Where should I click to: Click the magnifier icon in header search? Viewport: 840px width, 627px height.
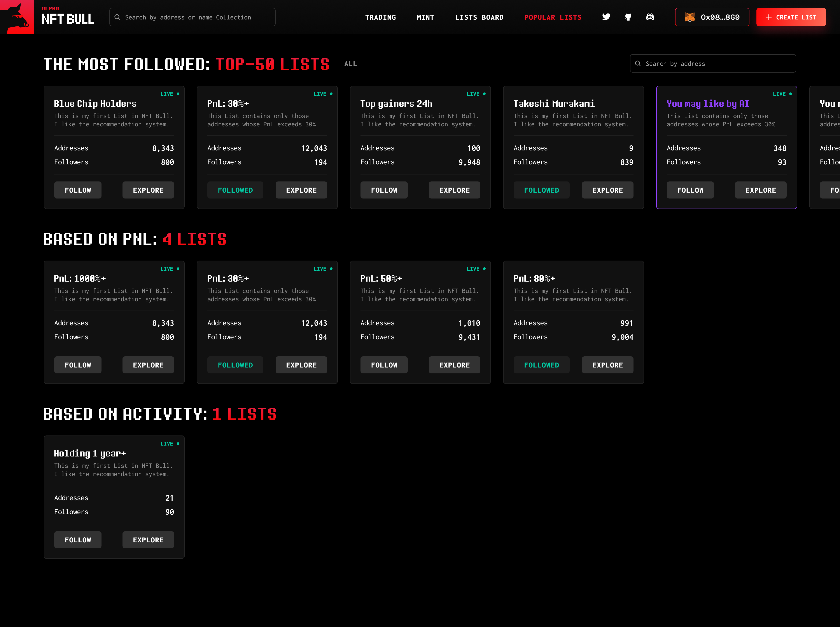(x=117, y=17)
